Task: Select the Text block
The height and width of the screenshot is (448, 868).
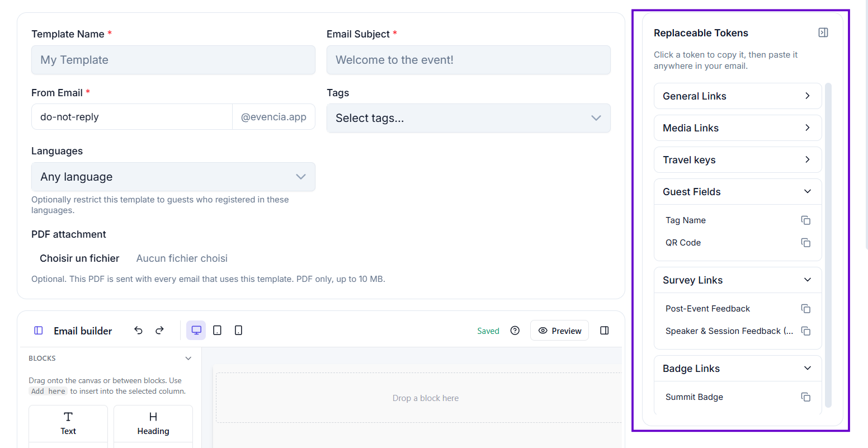Action: tap(68, 424)
